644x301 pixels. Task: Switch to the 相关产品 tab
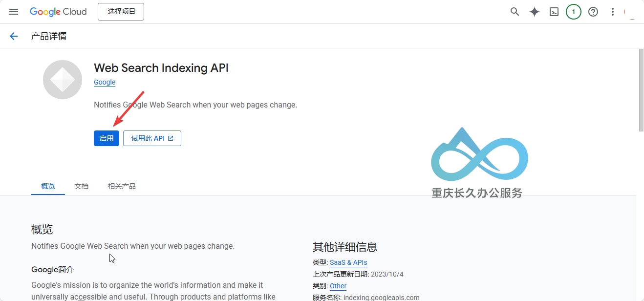(122, 186)
